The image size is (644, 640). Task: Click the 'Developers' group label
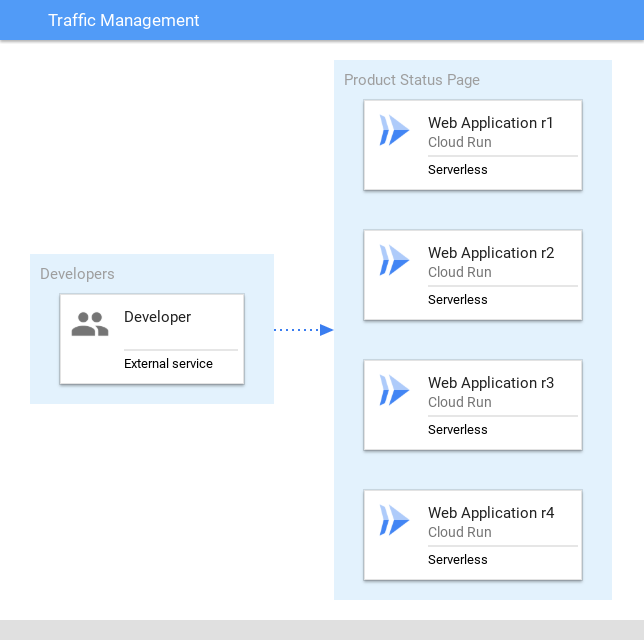click(x=77, y=274)
